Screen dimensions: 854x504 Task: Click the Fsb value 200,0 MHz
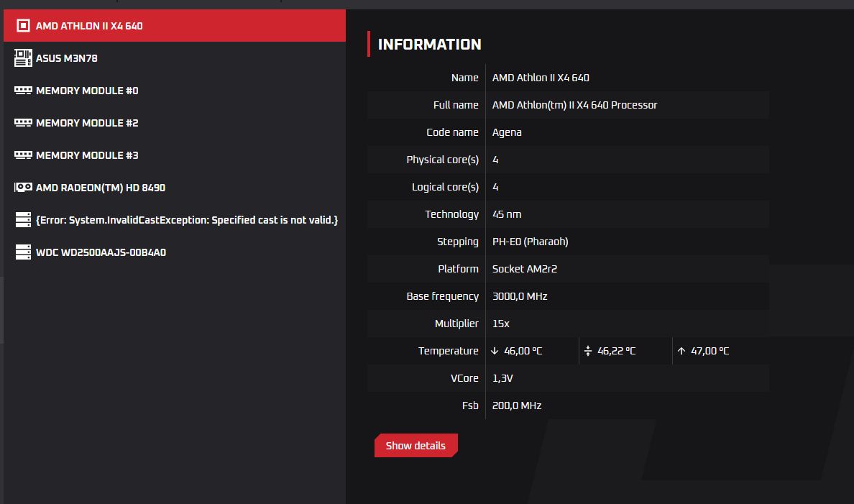(517, 406)
